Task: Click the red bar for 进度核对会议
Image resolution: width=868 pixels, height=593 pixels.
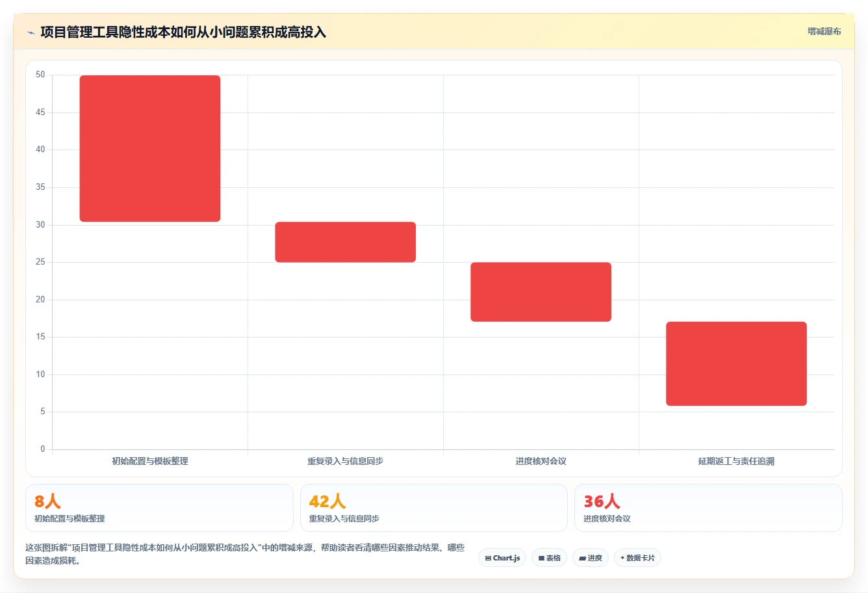Action: [x=541, y=292]
